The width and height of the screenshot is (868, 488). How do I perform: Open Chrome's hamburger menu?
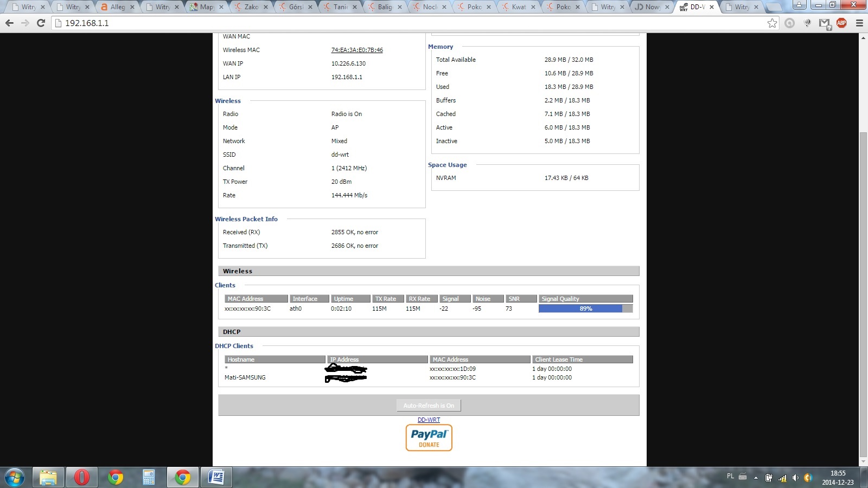pyautogui.click(x=859, y=23)
